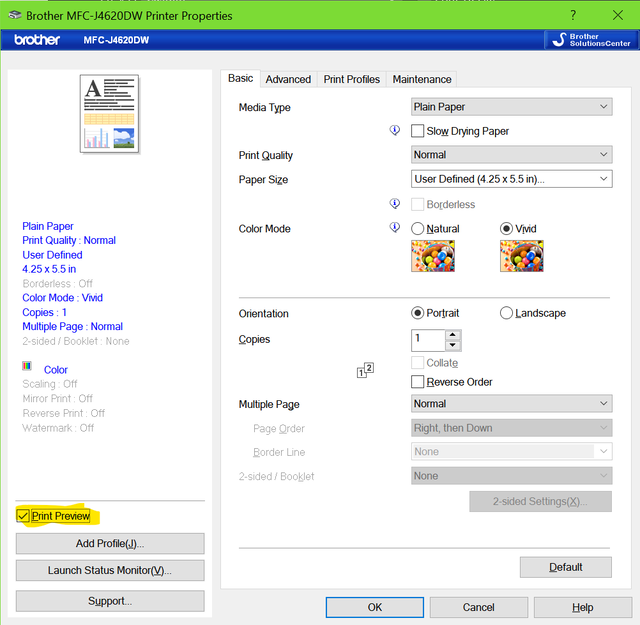This screenshot has height=625, width=640.
Task: Click the Cancel button
Action: pyautogui.click(x=478, y=607)
